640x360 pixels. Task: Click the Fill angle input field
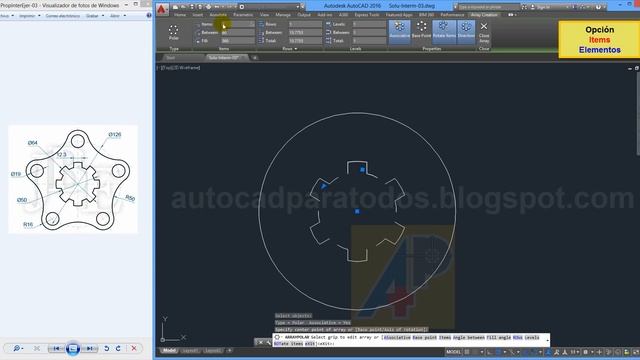click(238, 41)
